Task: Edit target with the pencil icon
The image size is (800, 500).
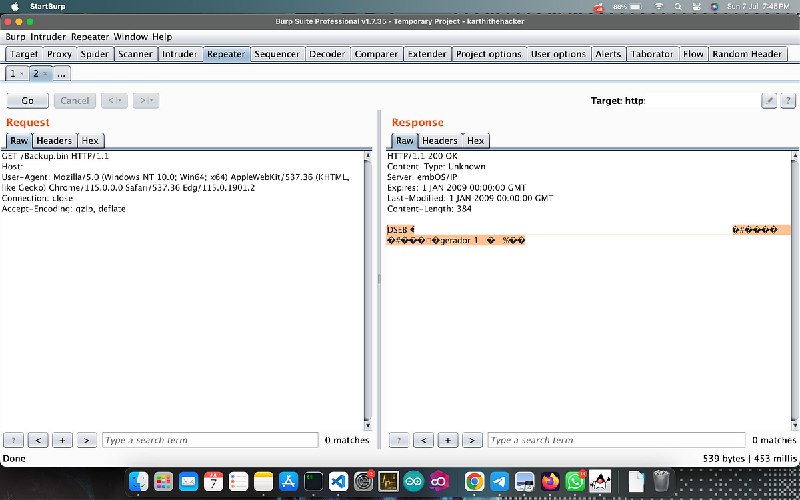Action: coord(769,101)
